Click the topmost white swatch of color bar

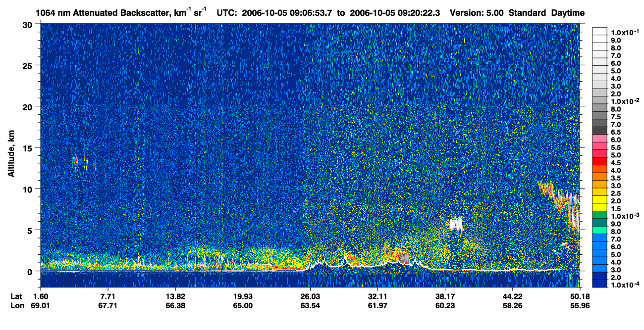pos(599,31)
